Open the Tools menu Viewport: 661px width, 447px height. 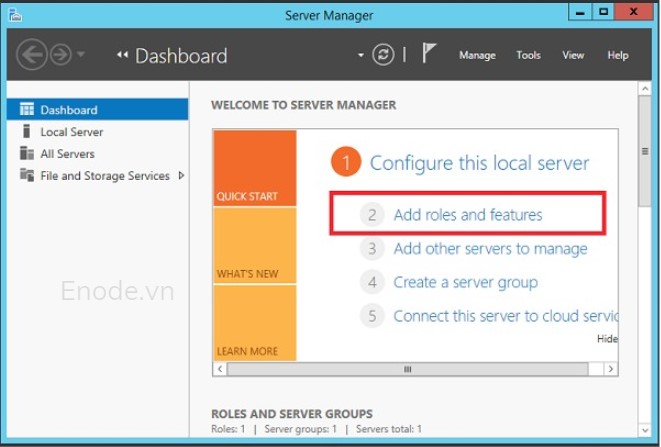click(x=528, y=56)
